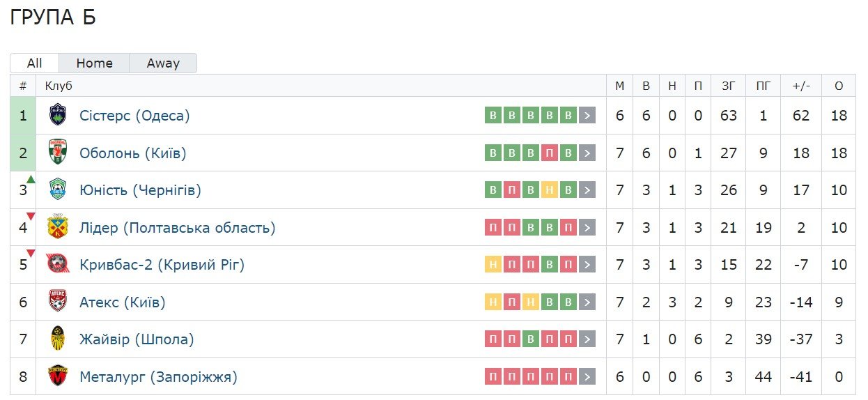
Task: Click the Лідер (Полтавська область) crest icon
Action: pyautogui.click(x=58, y=227)
